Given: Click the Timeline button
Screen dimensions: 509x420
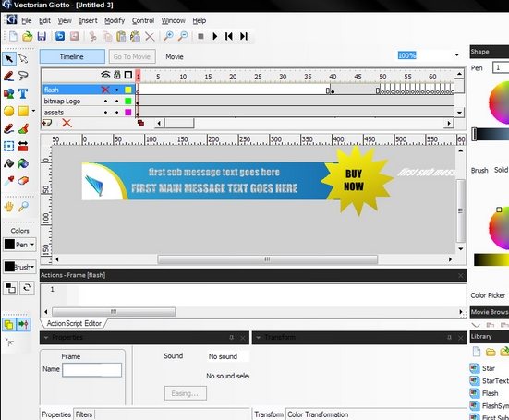Looking at the screenshot, I should click(x=72, y=56).
